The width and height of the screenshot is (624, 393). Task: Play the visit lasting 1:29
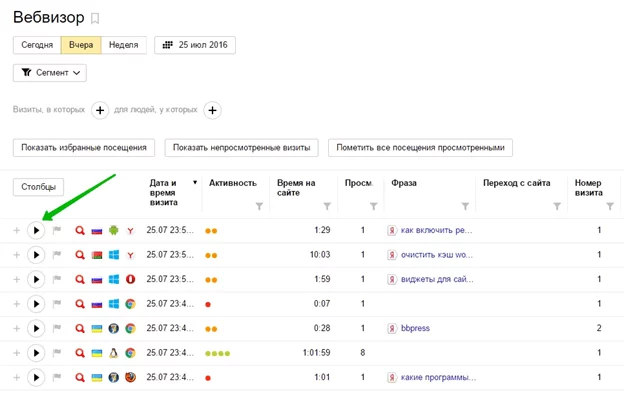pyautogui.click(x=36, y=230)
